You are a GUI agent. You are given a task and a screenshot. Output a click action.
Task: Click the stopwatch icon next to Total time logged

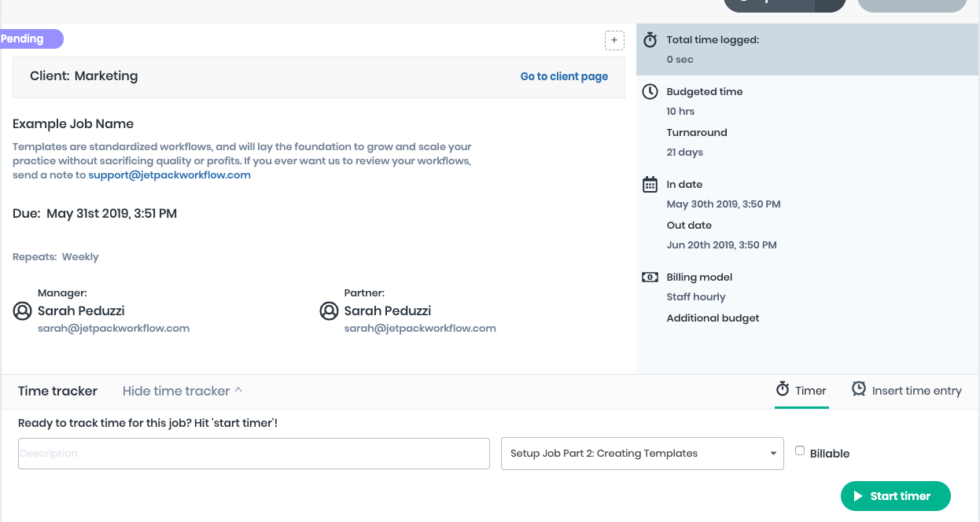coord(650,40)
